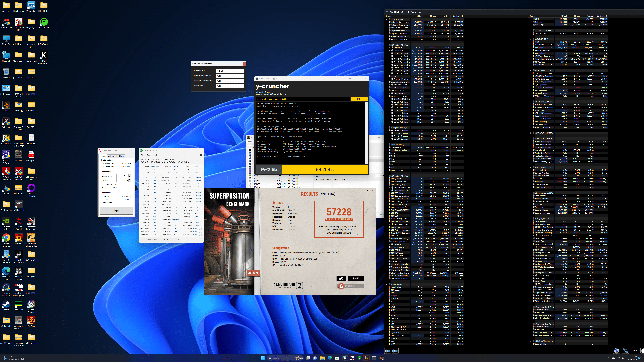The image size is (644, 362).
Task: Expand the S.M.A.R.T.: KINGST... group
Action: (x=530, y=133)
